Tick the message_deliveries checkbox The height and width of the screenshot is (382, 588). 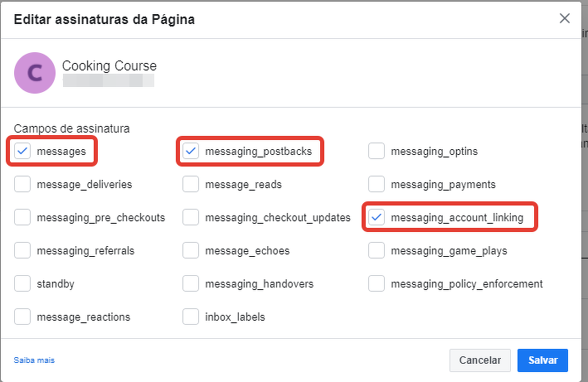coord(22,184)
